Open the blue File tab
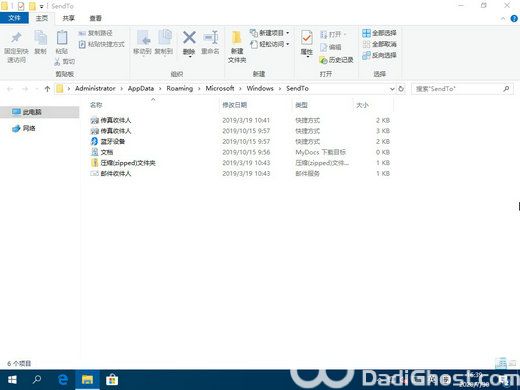Screen dimensions: 520x390 (14, 18)
